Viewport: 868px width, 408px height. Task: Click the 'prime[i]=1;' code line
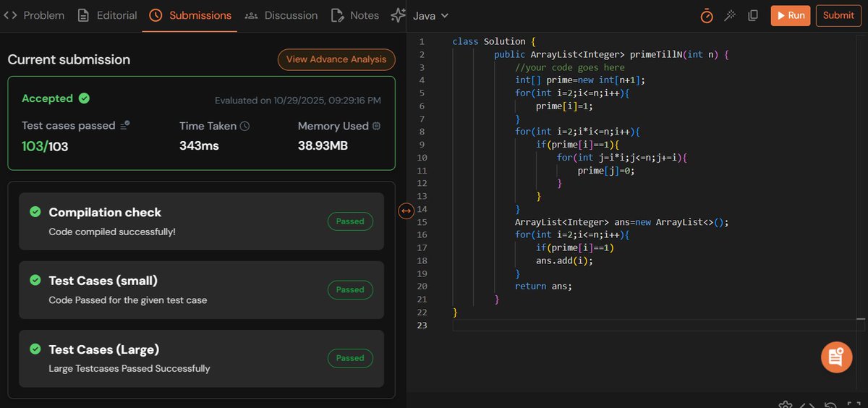[564, 106]
